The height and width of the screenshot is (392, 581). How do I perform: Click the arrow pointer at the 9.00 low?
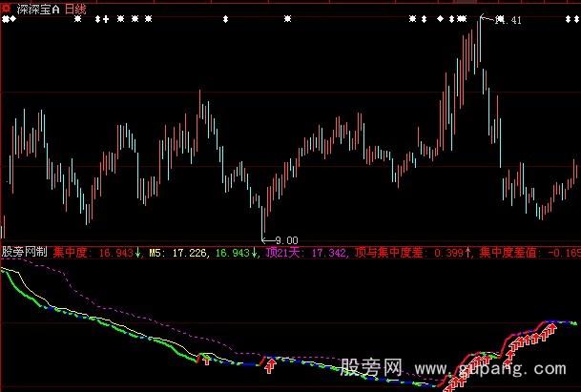tap(267, 238)
